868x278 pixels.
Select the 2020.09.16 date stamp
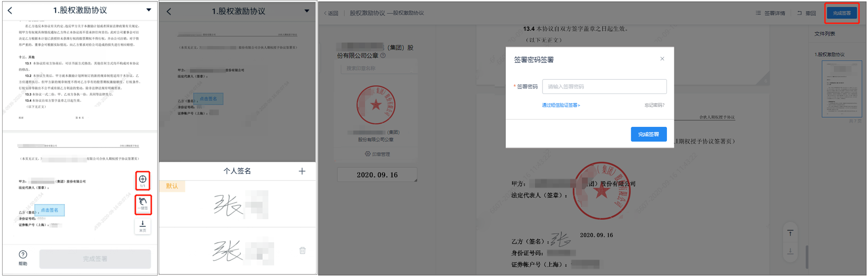coord(377,175)
